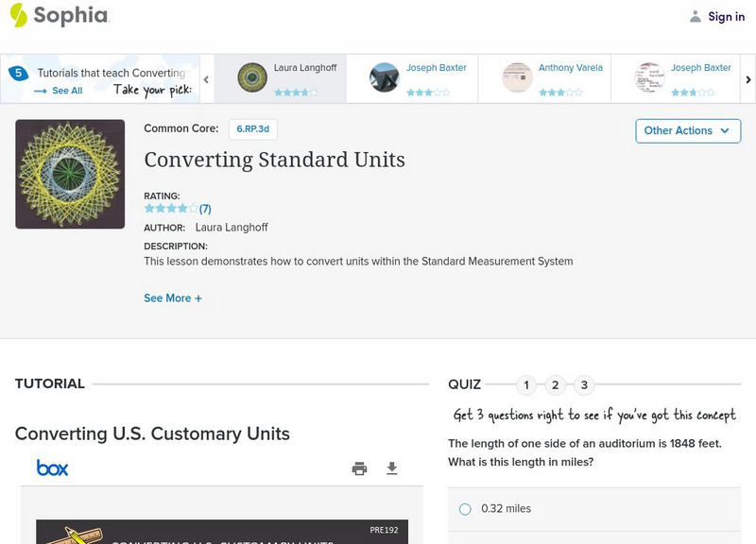Click the string art lesson thumbnail
The width and height of the screenshot is (756, 544).
[70, 174]
